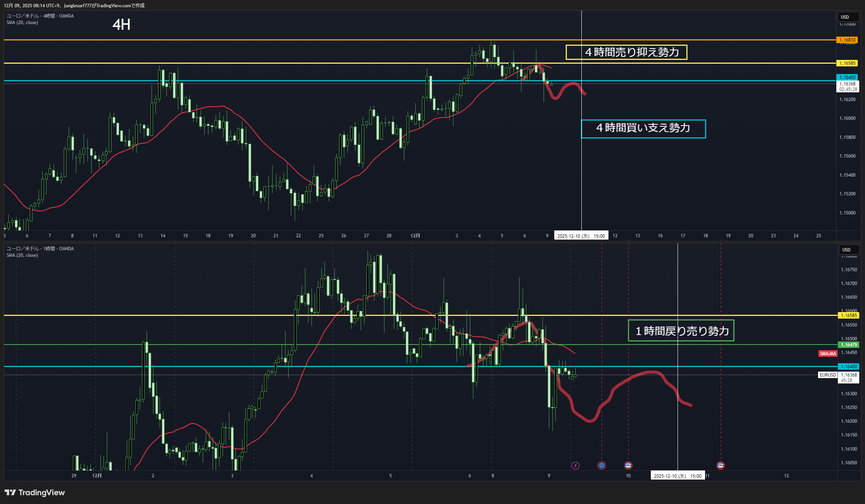The image size is (865, 504).
Task: Open the USD currency selector on lower chart
Action: [x=846, y=250]
